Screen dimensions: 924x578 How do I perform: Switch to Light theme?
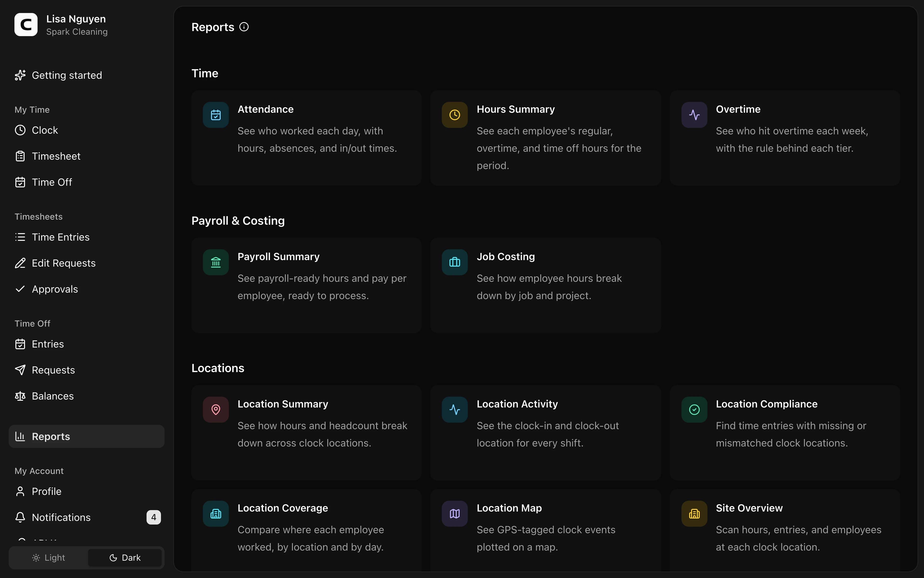pyautogui.click(x=49, y=558)
